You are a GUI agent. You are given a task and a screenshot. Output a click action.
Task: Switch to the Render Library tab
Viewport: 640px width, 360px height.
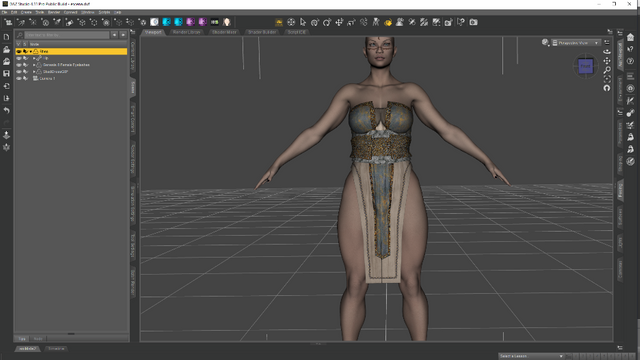[187, 32]
